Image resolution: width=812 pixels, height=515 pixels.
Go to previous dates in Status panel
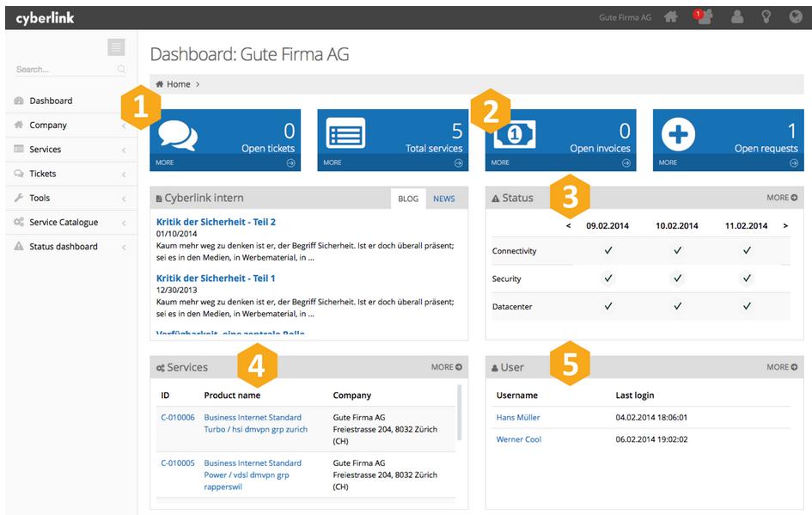click(569, 226)
